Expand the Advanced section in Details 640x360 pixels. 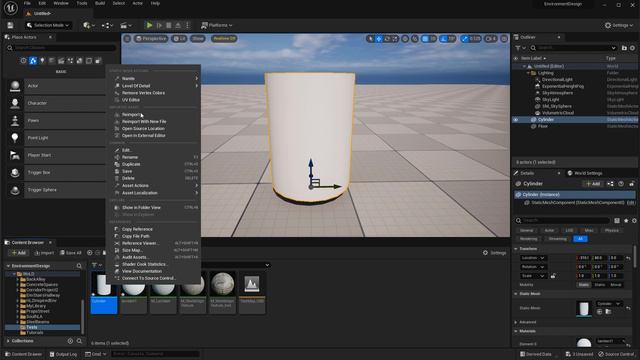(516, 322)
